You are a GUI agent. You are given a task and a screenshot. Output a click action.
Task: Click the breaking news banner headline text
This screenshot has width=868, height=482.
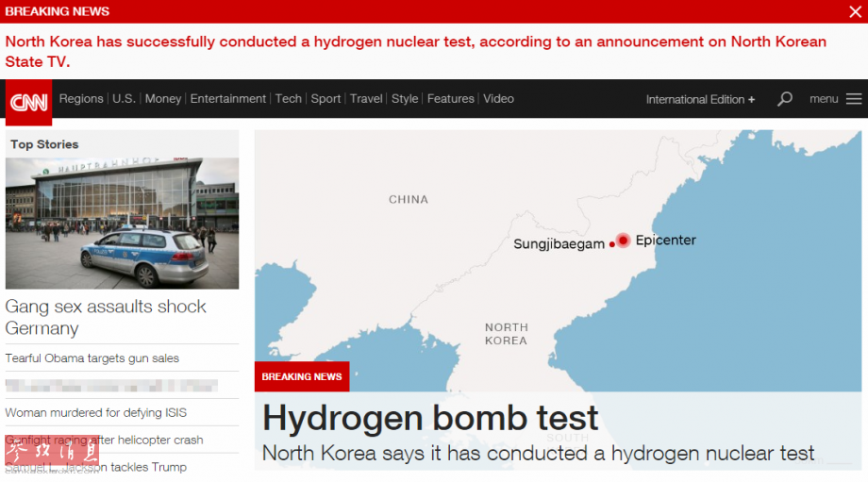pyautogui.click(x=416, y=52)
